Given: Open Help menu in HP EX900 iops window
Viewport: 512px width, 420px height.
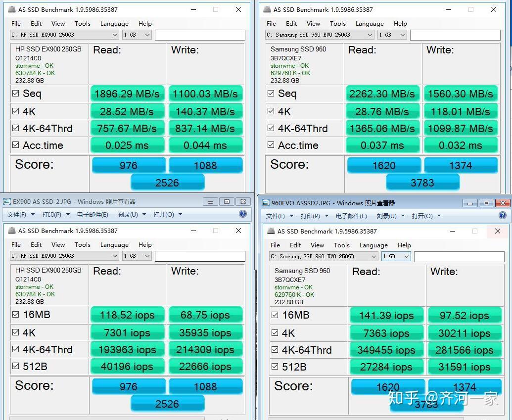Looking at the screenshot, I should (145, 244).
